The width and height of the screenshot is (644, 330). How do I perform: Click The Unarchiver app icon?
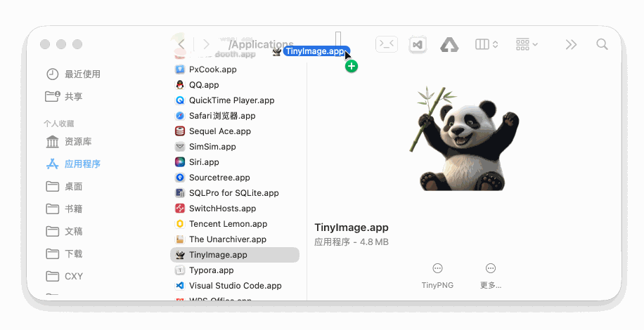tap(179, 239)
